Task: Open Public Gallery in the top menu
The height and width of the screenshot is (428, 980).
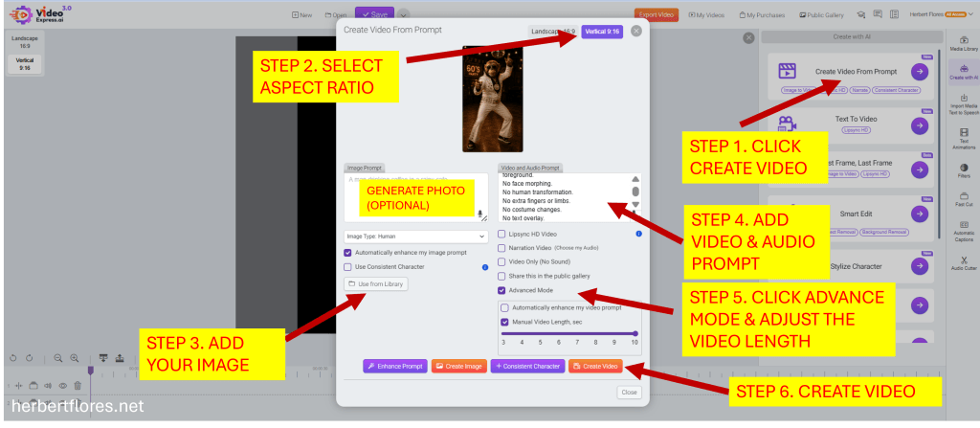Action: coord(821,14)
